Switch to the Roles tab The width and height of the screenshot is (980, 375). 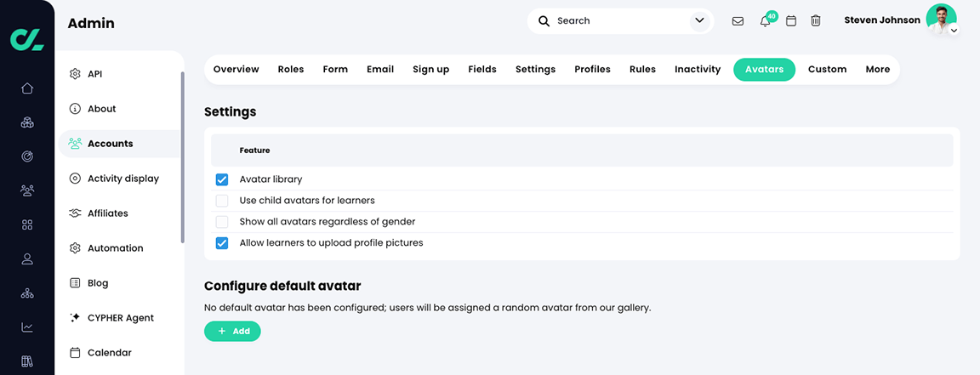(291, 70)
